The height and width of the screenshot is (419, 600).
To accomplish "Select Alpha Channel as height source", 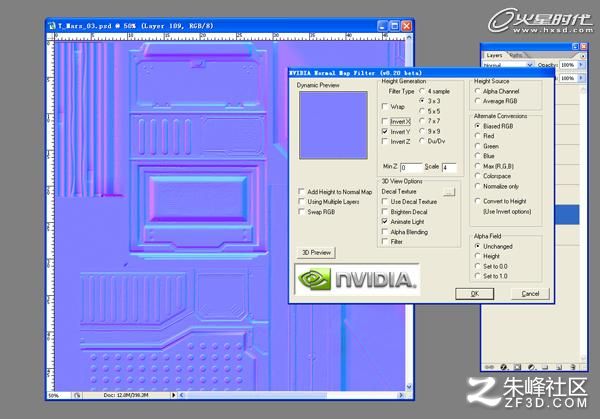I will click(477, 91).
